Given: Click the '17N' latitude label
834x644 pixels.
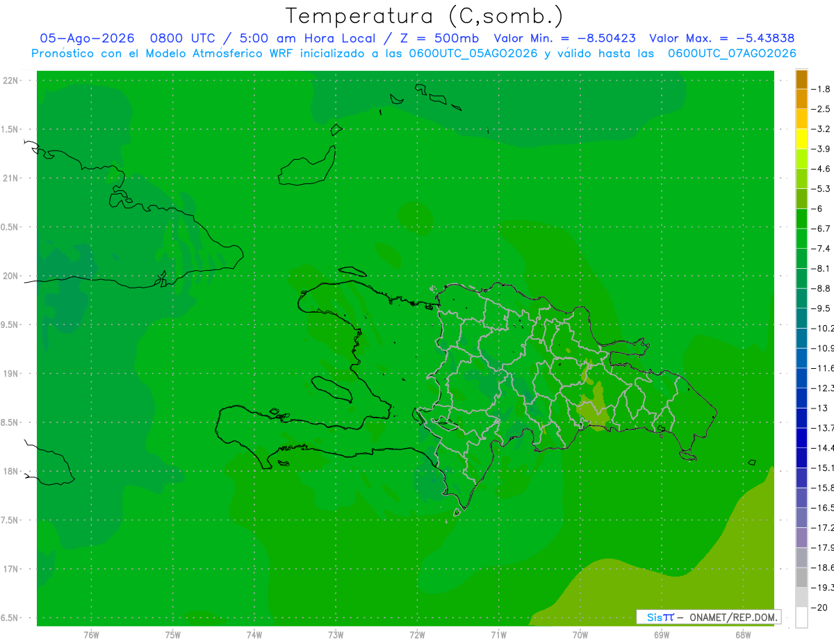Looking at the screenshot, I should tap(11, 569).
